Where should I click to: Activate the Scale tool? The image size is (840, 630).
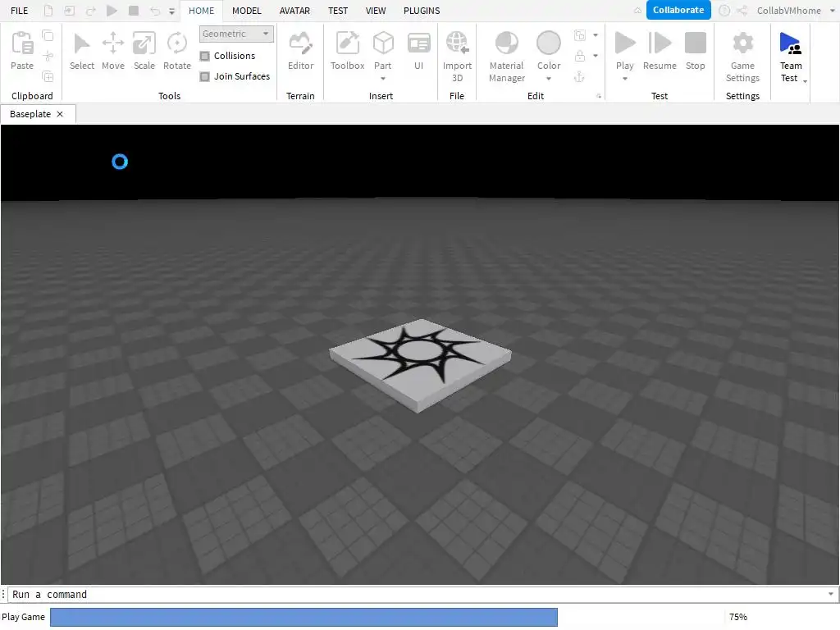pyautogui.click(x=144, y=50)
